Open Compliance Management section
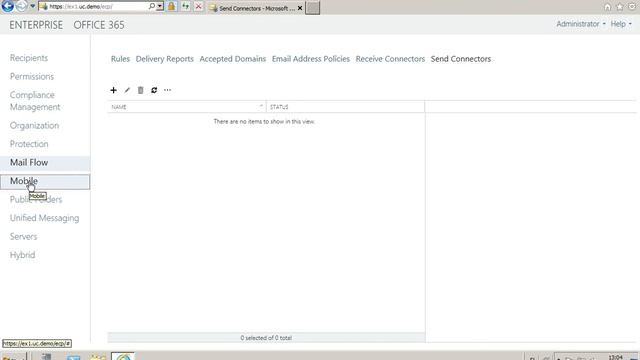The image size is (640, 360). [x=35, y=101]
